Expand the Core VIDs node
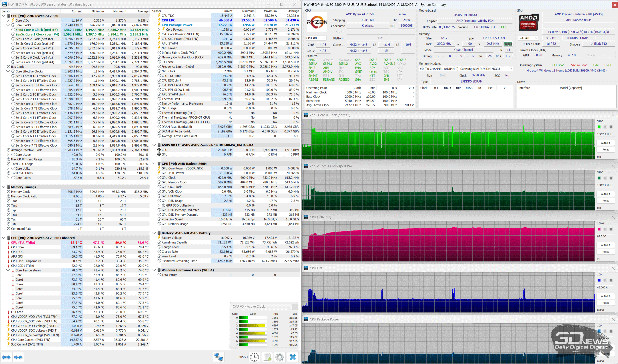The image size is (618, 364). click(8, 20)
